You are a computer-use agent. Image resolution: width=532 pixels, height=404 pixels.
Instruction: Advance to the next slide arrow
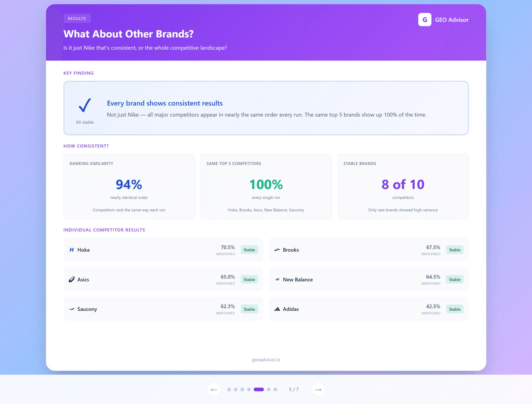[318, 390]
